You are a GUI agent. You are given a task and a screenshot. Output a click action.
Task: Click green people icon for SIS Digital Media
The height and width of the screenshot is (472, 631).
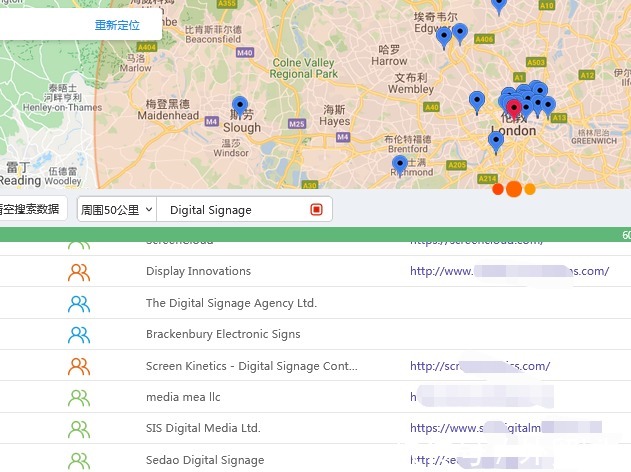click(x=79, y=429)
